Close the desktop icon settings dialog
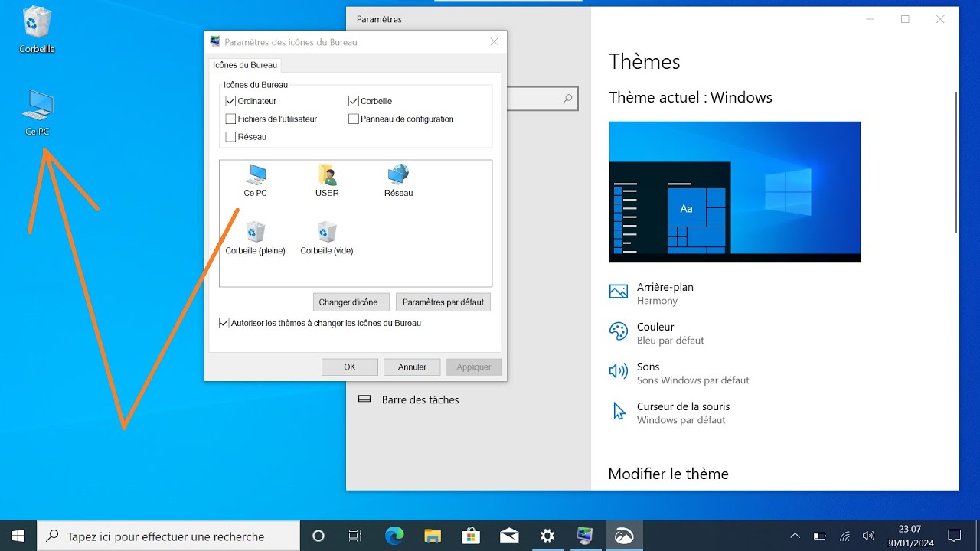 (494, 42)
